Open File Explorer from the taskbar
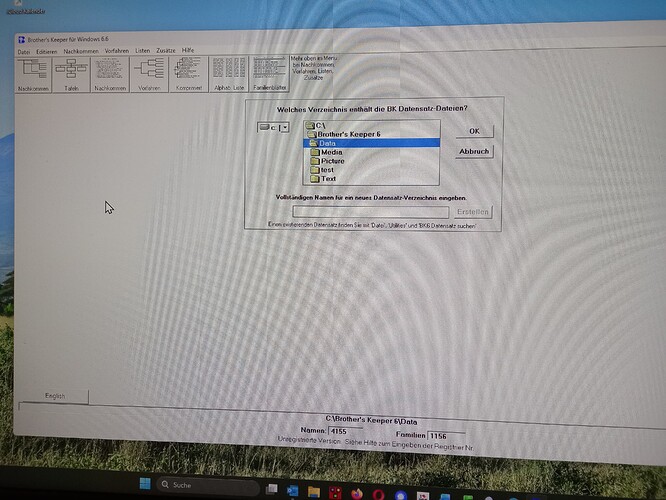The width and height of the screenshot is (666, 500). (314, 492)
